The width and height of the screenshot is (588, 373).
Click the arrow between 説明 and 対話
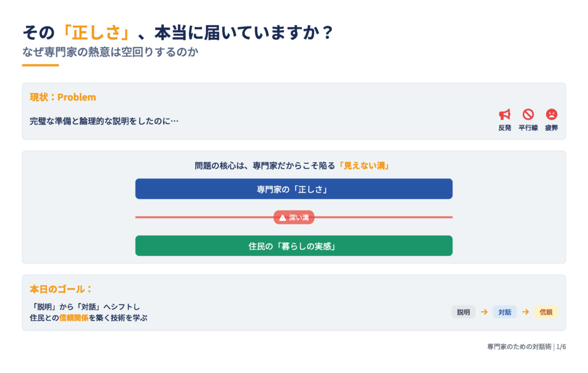pyautogui.click(x=484, y=312)
